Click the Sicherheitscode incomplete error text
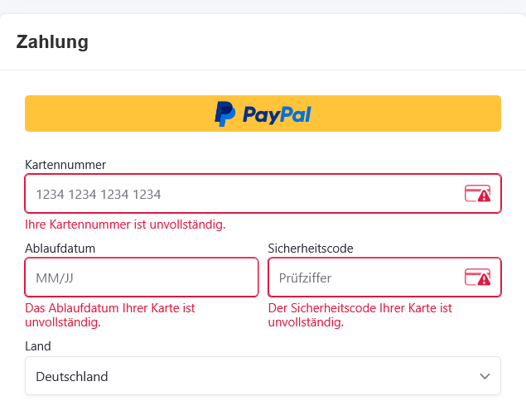This screenshot has width=526, height=420. 360,315
